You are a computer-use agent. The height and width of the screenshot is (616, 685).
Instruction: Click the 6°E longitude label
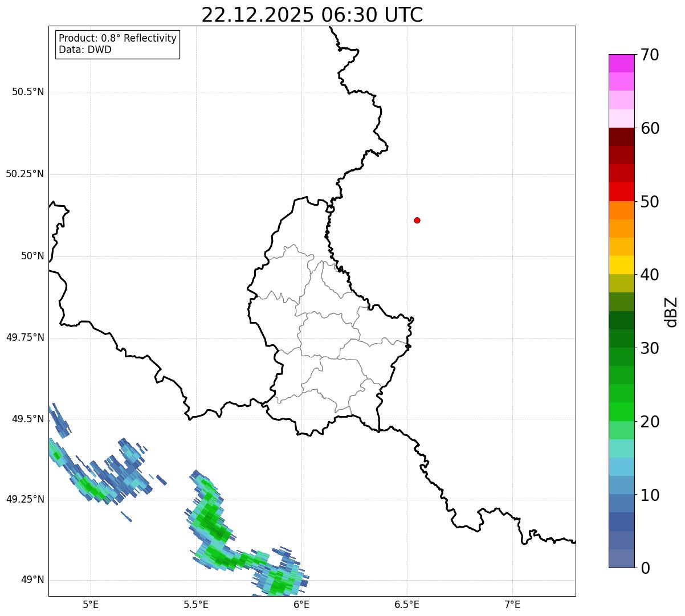point(301,605)
